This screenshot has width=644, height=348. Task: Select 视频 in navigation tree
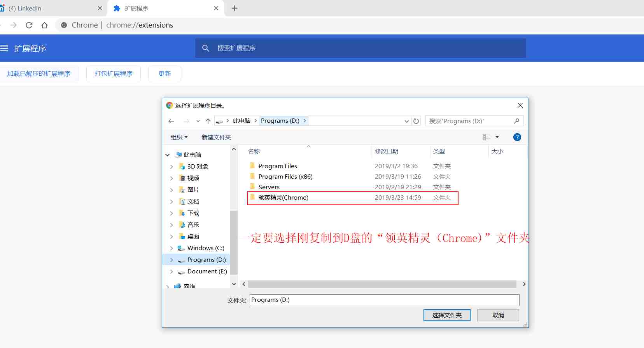point(193,178)
